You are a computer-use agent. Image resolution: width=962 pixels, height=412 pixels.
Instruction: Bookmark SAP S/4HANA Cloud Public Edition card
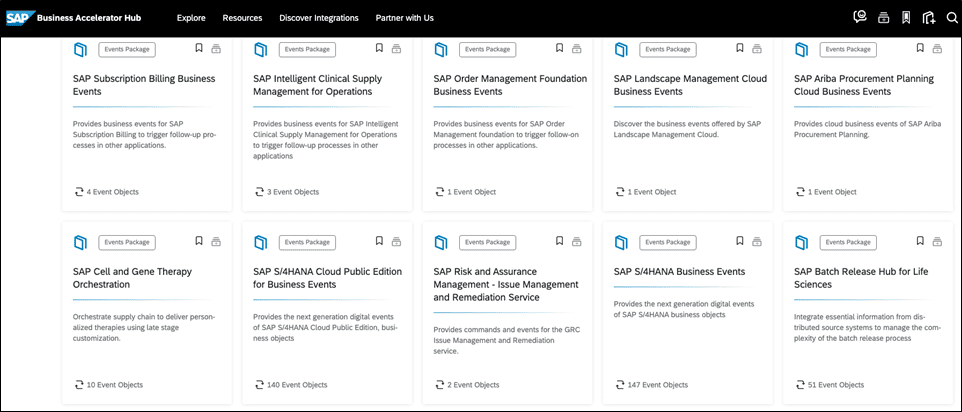(379, 241)
